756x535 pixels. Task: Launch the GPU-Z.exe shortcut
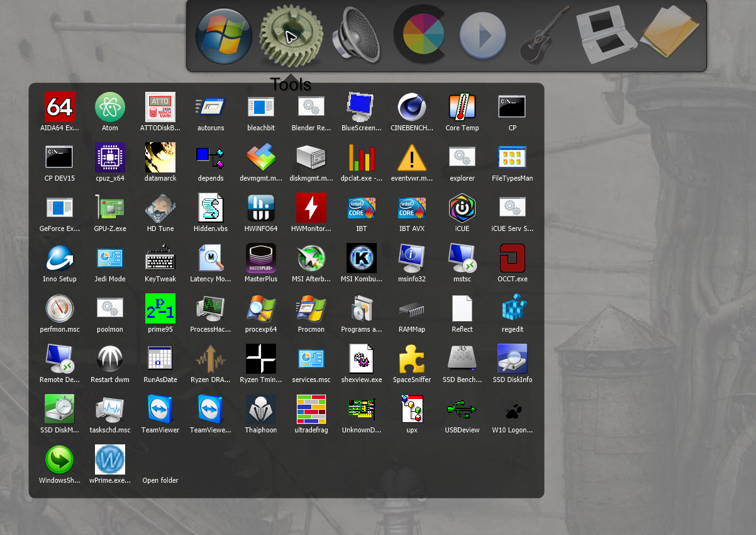click(x=110, y=208)
